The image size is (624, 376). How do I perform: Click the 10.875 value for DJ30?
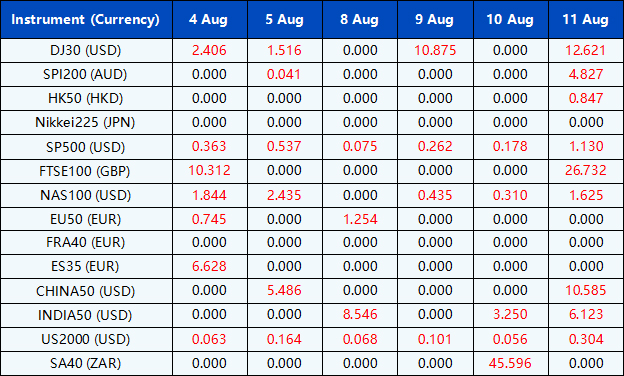click(x=435, y=51)
